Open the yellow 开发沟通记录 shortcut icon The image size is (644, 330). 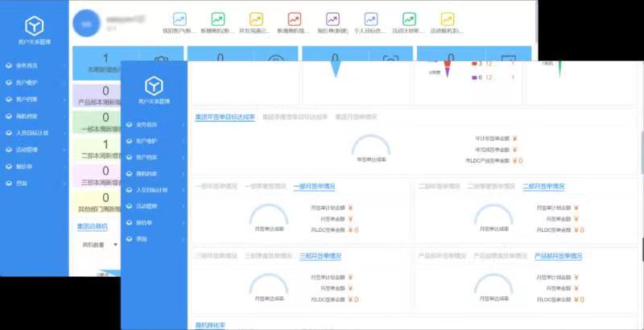point(256,19)
